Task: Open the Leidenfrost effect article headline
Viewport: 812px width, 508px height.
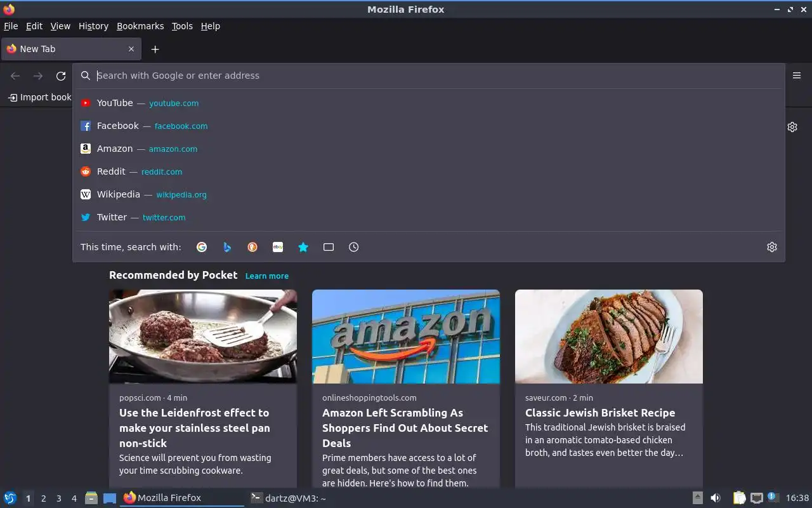Action: (195, 428)
